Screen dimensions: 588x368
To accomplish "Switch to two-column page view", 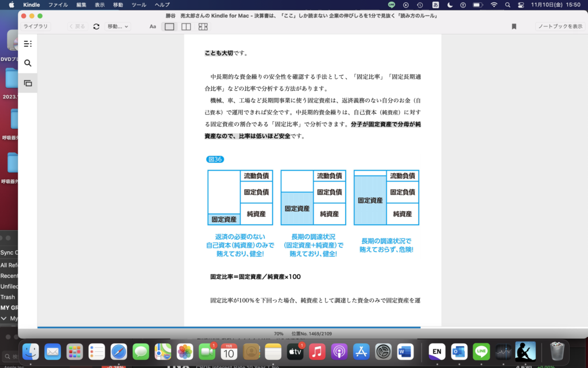I will [186, 26].
